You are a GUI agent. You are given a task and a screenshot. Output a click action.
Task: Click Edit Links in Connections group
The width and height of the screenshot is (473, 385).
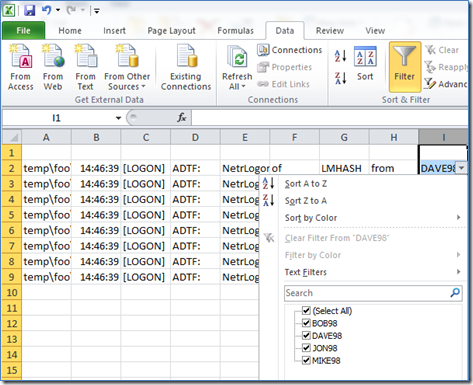pyautogui.click(x=283, y=84)
